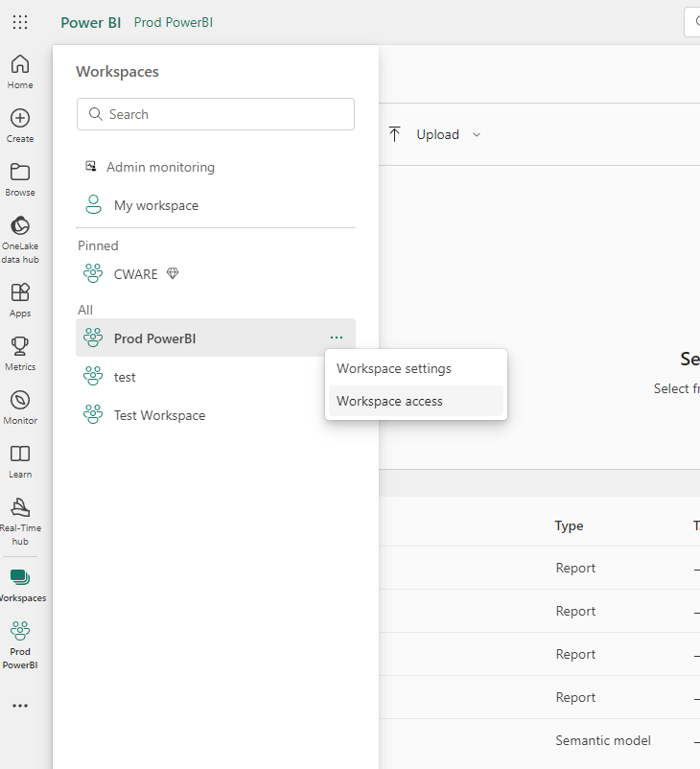The image size is (700, 769).
Task: Open Real-Time hub in sidebar
Action: tap(20, 521)
